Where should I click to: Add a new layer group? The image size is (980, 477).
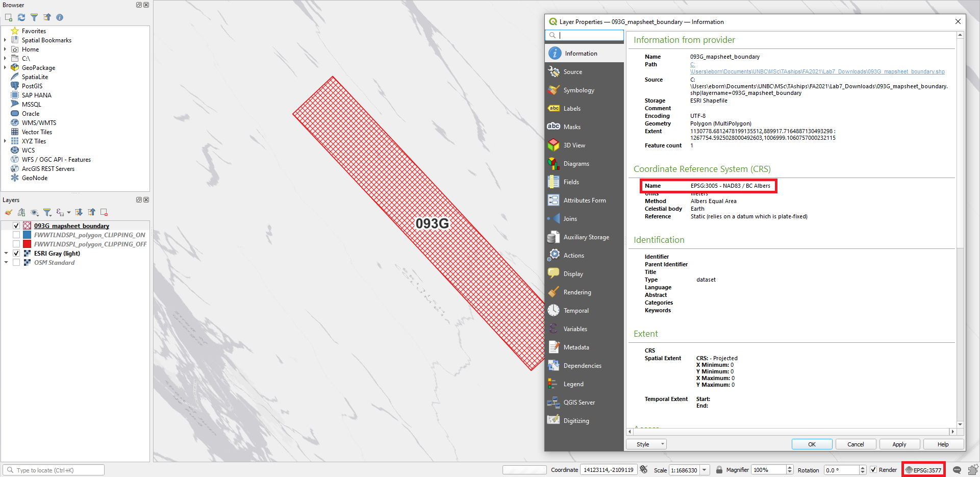21,212
